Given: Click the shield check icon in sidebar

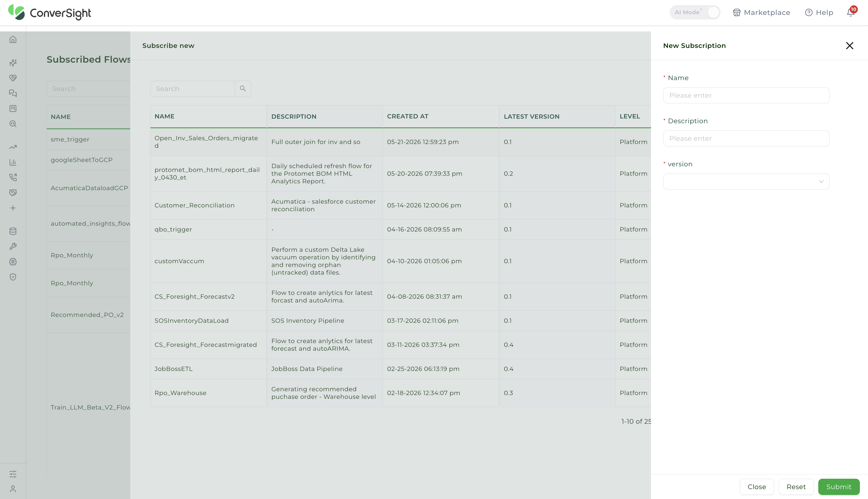Looking at the screenshot, I should pyautogui.click(x=13, y=277).
